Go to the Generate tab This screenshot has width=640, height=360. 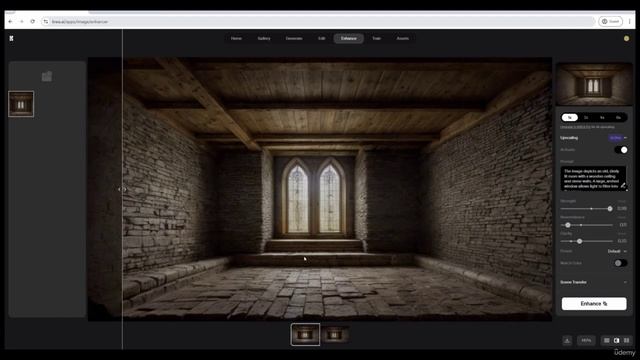[294, 38]
